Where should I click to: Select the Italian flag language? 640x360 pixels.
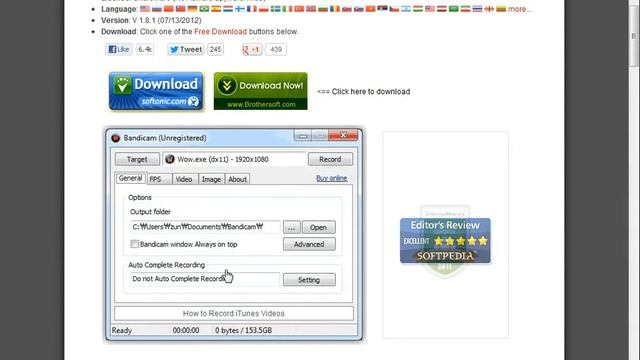point(287,9)
